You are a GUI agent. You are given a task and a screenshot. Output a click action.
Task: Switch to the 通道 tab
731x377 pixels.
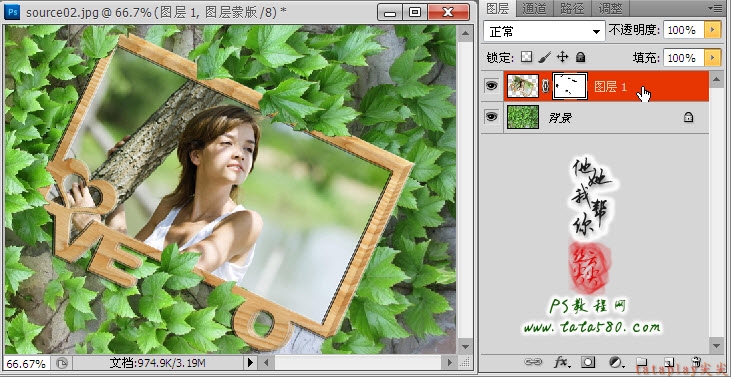click(x=534, y=8)
